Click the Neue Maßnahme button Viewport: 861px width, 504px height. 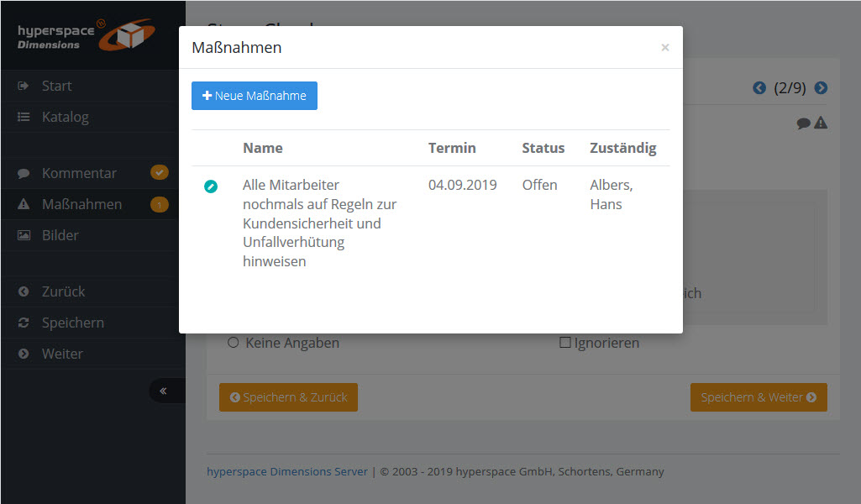click(x=255, y=96)
